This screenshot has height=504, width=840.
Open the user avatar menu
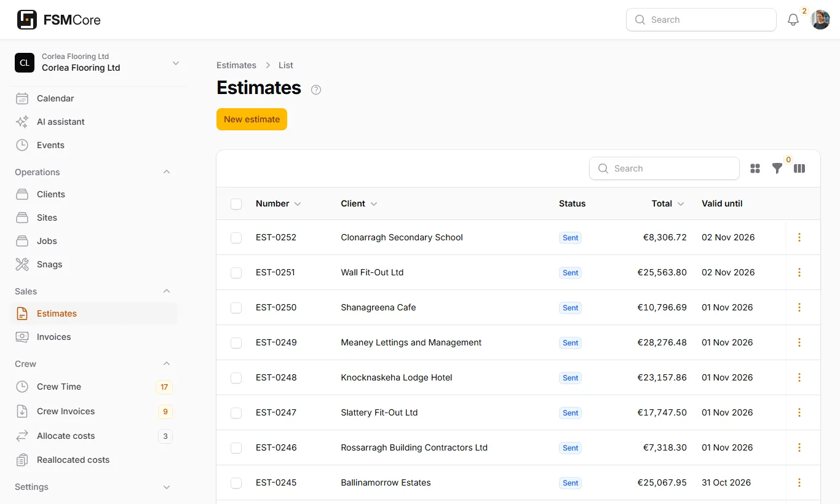(820, 20)
